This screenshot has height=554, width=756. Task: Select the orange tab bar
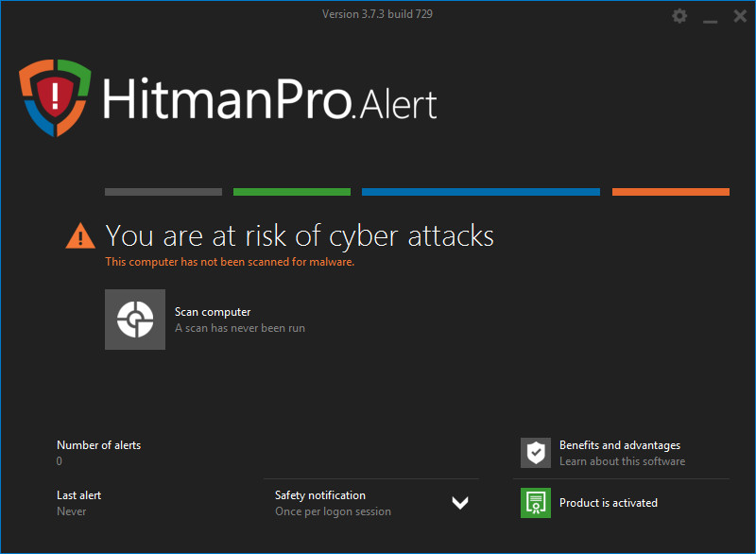671,192
